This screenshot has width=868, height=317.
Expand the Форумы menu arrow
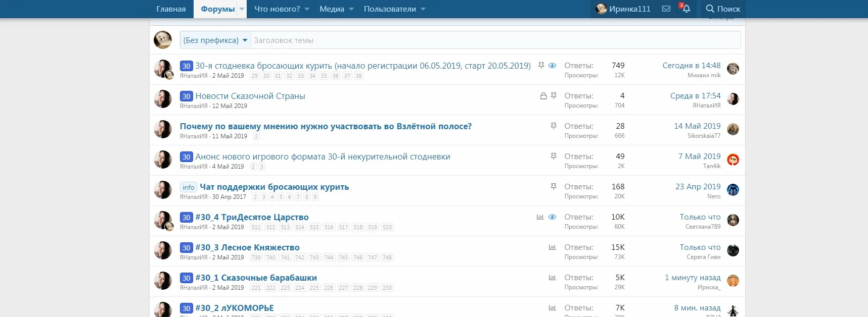242,9
